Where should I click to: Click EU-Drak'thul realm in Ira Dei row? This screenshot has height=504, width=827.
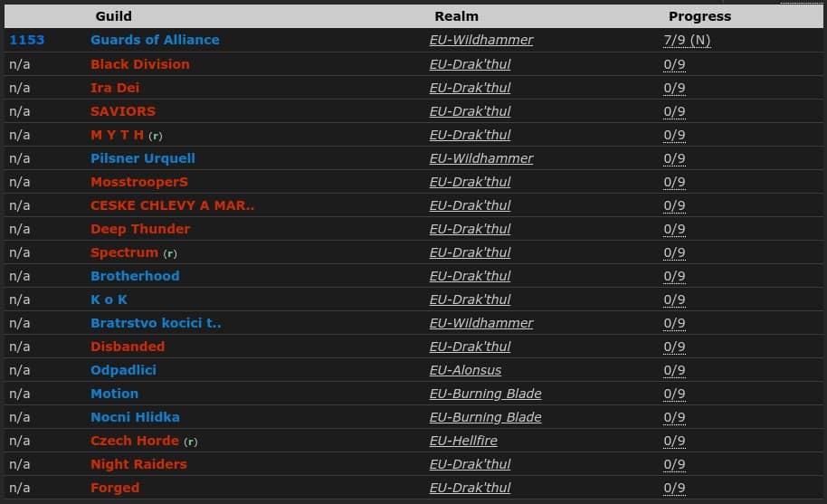click(470, 88)
